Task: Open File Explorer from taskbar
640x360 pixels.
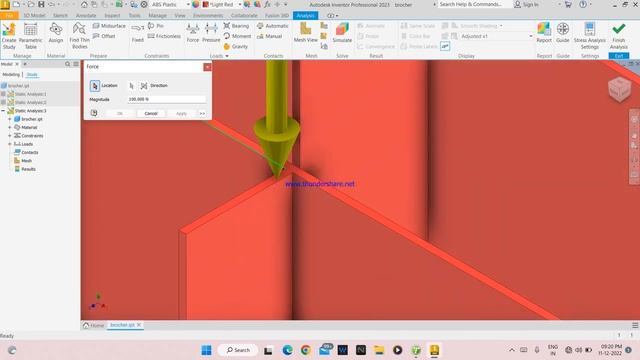Action: coord(379,350)
